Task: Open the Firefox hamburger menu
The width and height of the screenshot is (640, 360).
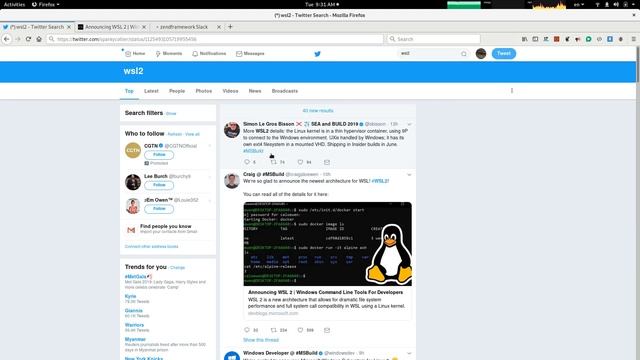Action: coord(633,39)
